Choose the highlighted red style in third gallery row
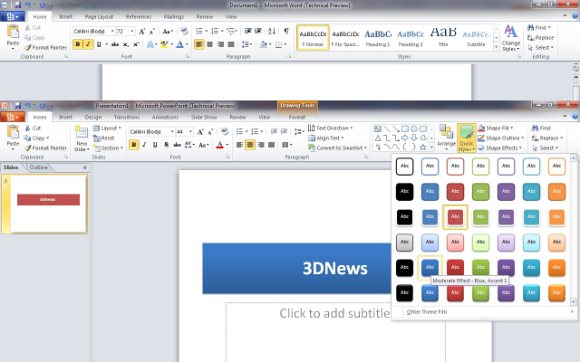 (455, 217)
